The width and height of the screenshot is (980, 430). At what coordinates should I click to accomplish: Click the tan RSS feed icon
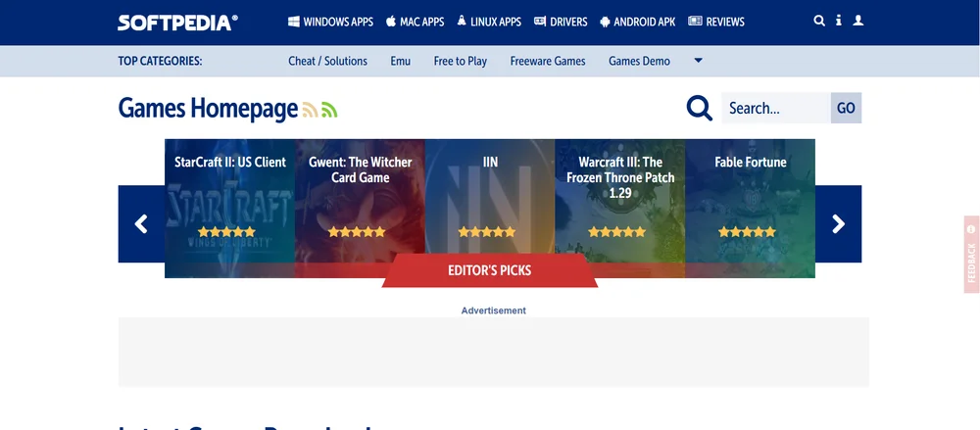click(310, 110)
